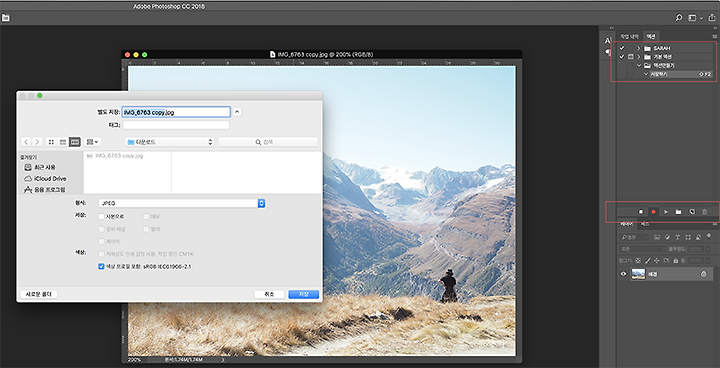Select the SARAH action set row
The image size is (720, 368).
point(665,48)
